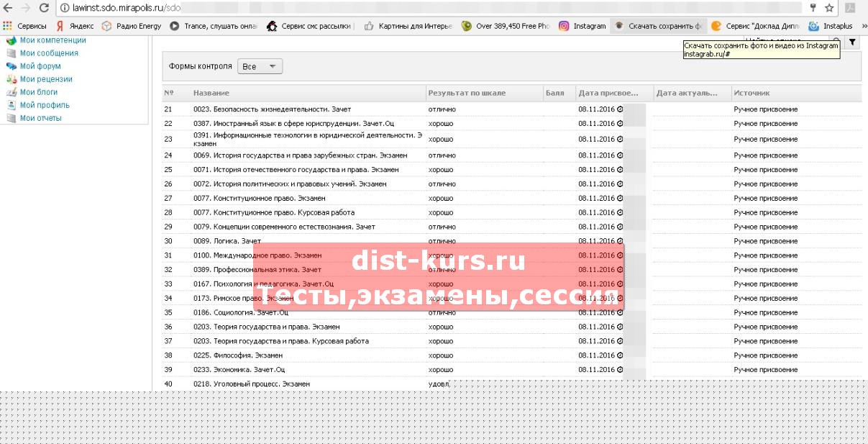Click the filter funnel icon

pyautogui.click(x=852, y=42)
